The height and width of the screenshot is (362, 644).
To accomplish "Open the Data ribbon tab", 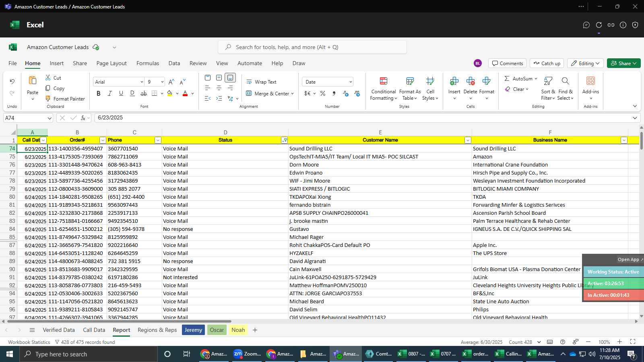I will (174, 63).
